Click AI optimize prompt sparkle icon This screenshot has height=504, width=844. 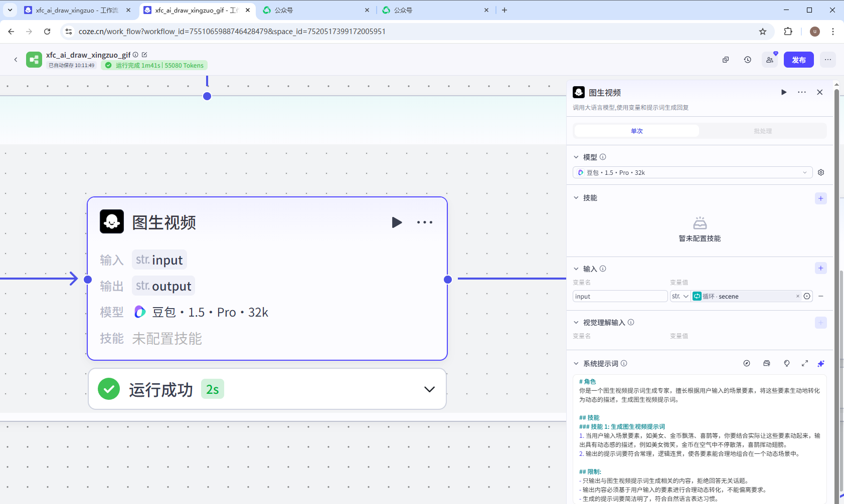[821, 363]
